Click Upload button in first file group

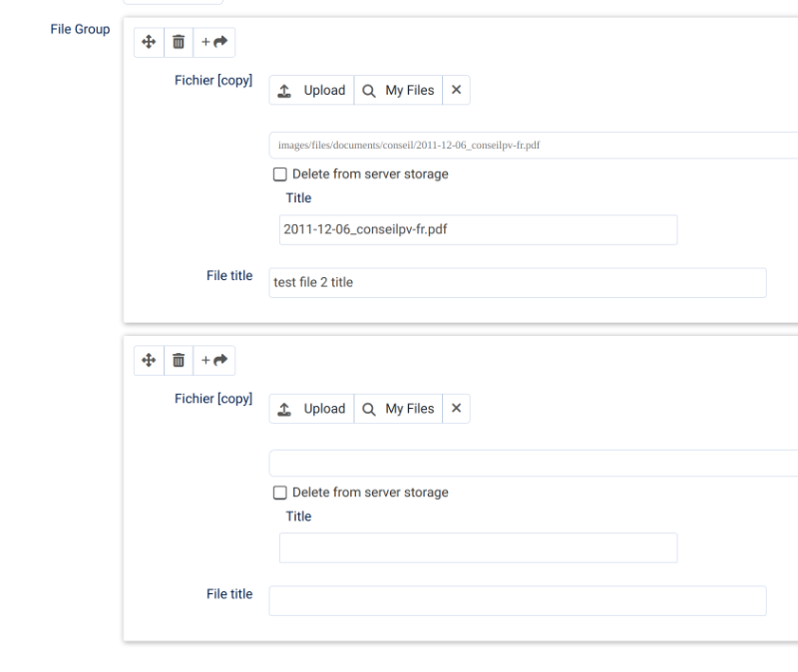[311, 90]
